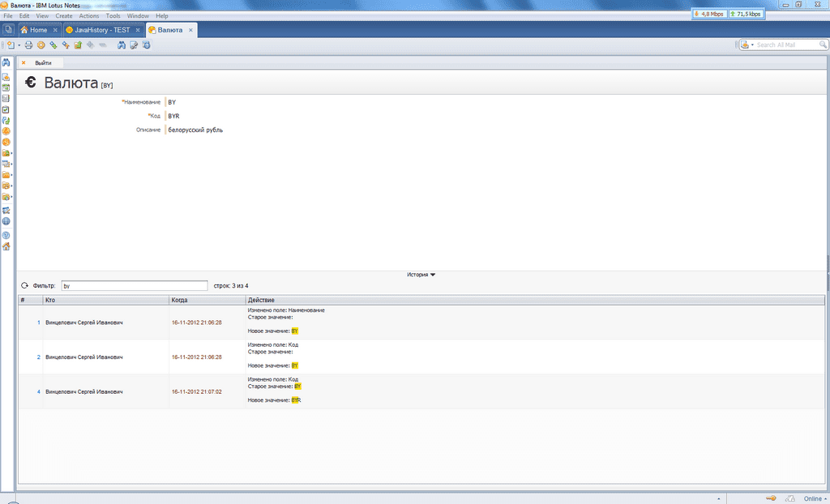830x504 pixels.
Task: Open the dropdown arrow beside the New toolbar icon
Action: (19, 45)
